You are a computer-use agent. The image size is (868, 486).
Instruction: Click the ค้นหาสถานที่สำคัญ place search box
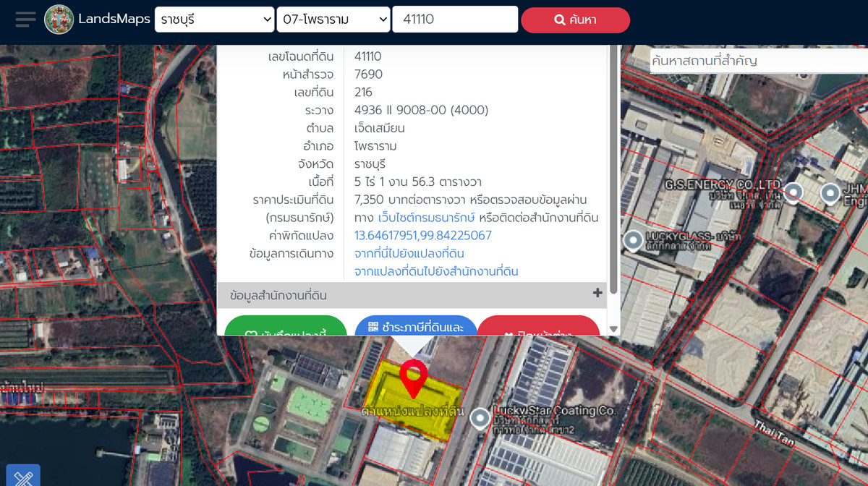click(756, 61)
